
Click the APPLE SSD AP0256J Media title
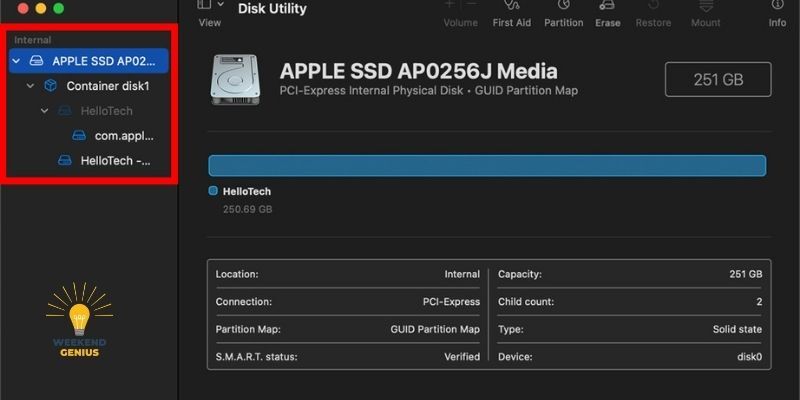pos(418,71)
